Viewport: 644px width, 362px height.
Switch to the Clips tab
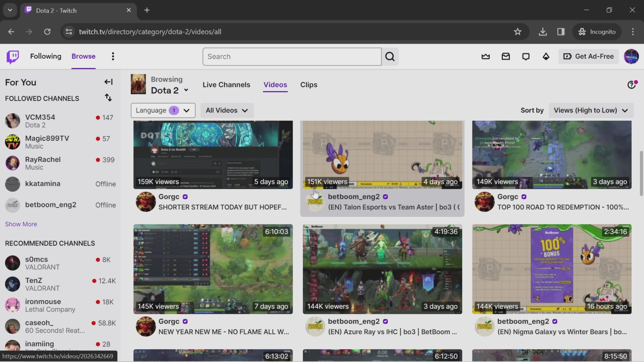309,85
